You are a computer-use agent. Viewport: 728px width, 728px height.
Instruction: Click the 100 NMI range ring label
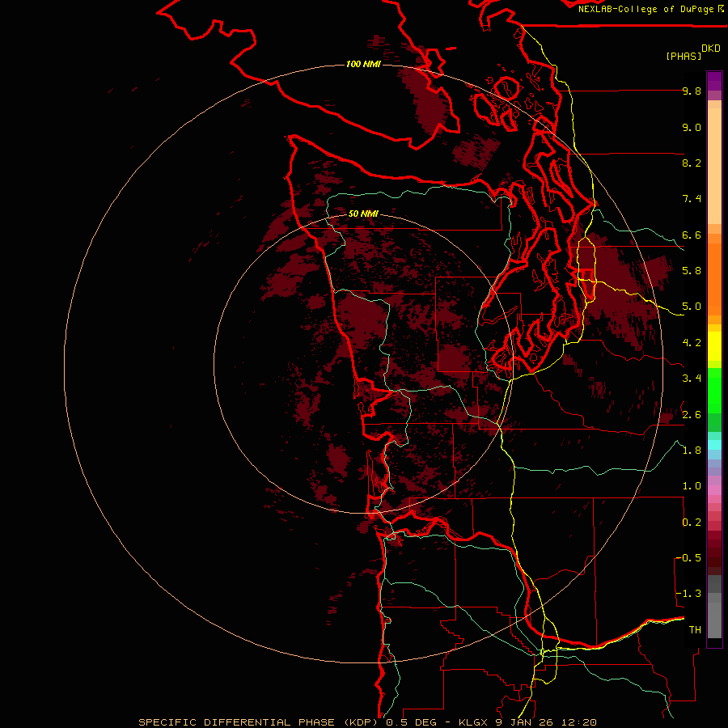pos(363,64)
